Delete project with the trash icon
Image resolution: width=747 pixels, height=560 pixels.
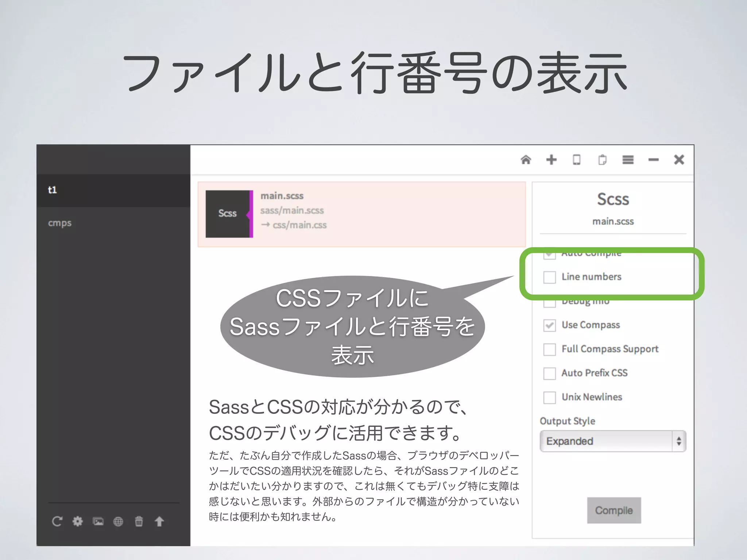tap(139, 521)
